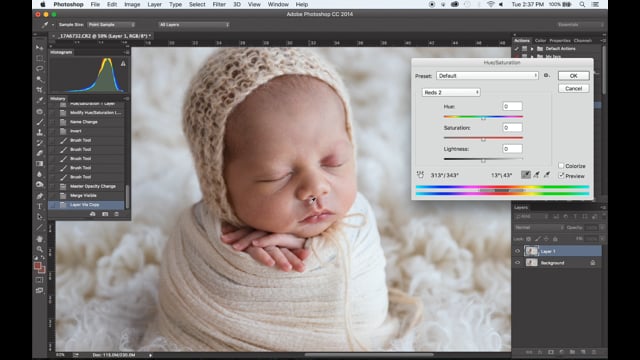Delete current state in History panel
Screen dimensions: 640x360
click(x=117, y=214)
